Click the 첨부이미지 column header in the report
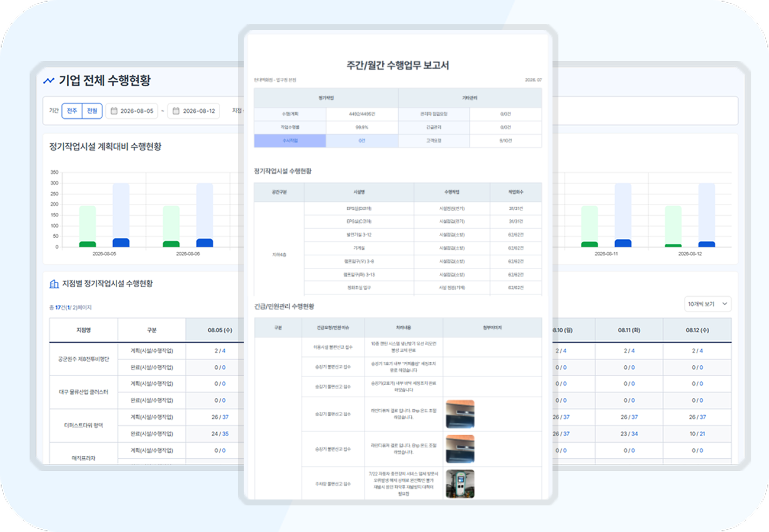 coord(492,327)
